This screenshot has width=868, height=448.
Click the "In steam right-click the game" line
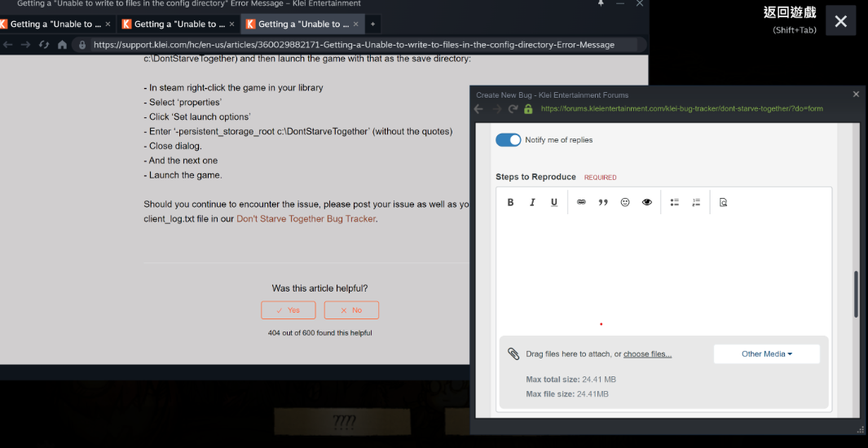(234, 87)
